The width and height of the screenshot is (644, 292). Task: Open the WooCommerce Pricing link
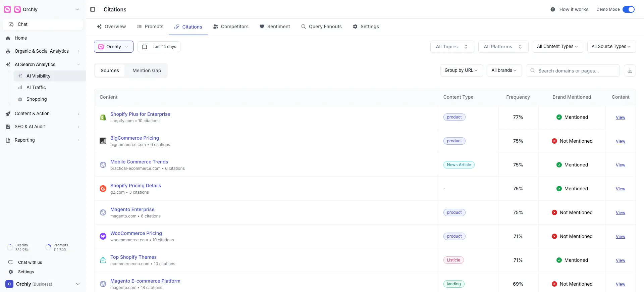(x=136, y=233)
